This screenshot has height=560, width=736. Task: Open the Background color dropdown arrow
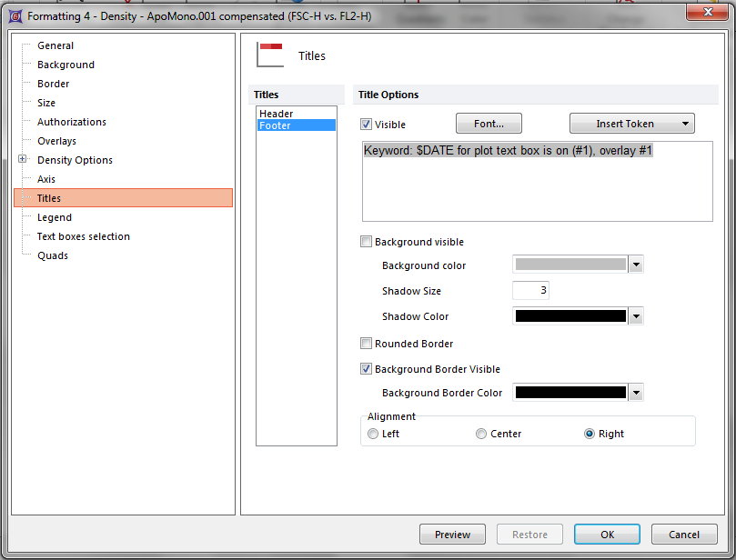[637, 265]
